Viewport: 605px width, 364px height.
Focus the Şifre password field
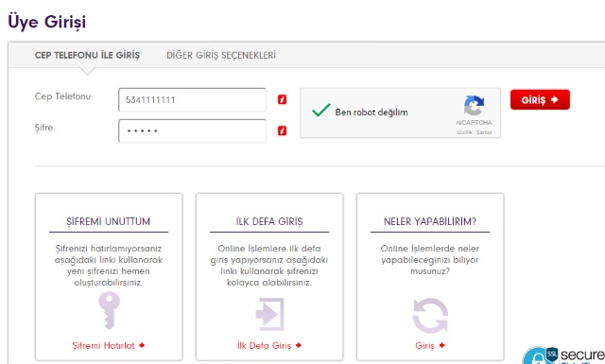pyautogui.click(x=192, y=130)
